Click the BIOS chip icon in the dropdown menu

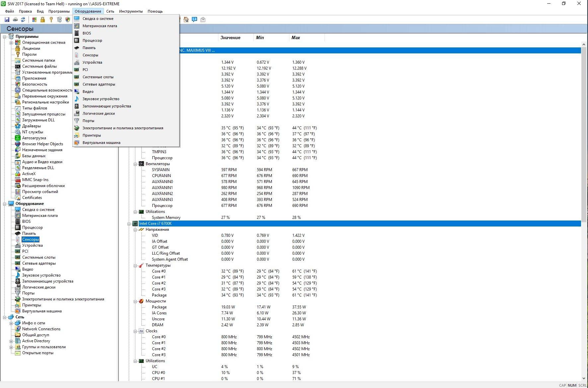(x=77, y=33)
